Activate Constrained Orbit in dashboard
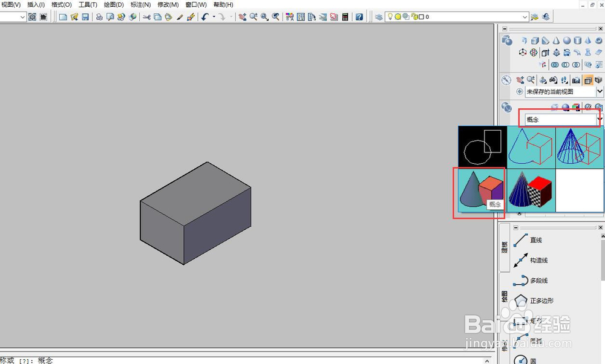Viewport: 605px width, 364px height. coord(543,80)
